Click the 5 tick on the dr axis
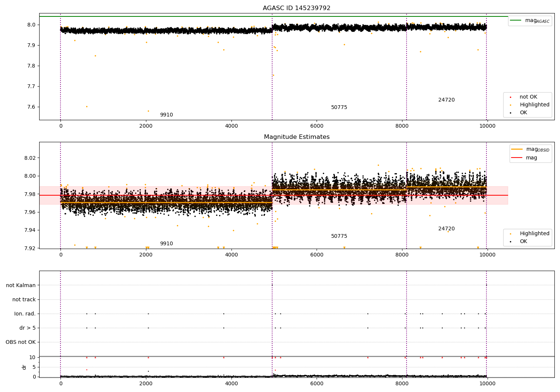The image size is (560, 392). (x=34, y=367)
